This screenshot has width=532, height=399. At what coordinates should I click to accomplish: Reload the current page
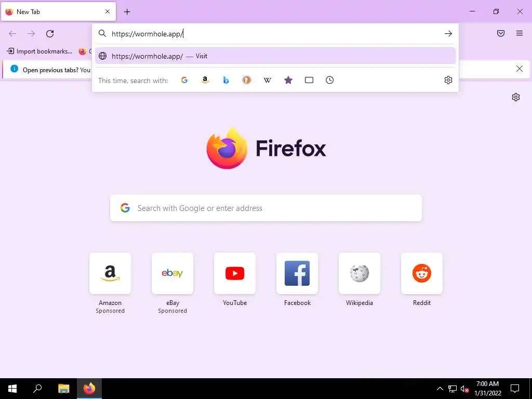click(50, 34)
